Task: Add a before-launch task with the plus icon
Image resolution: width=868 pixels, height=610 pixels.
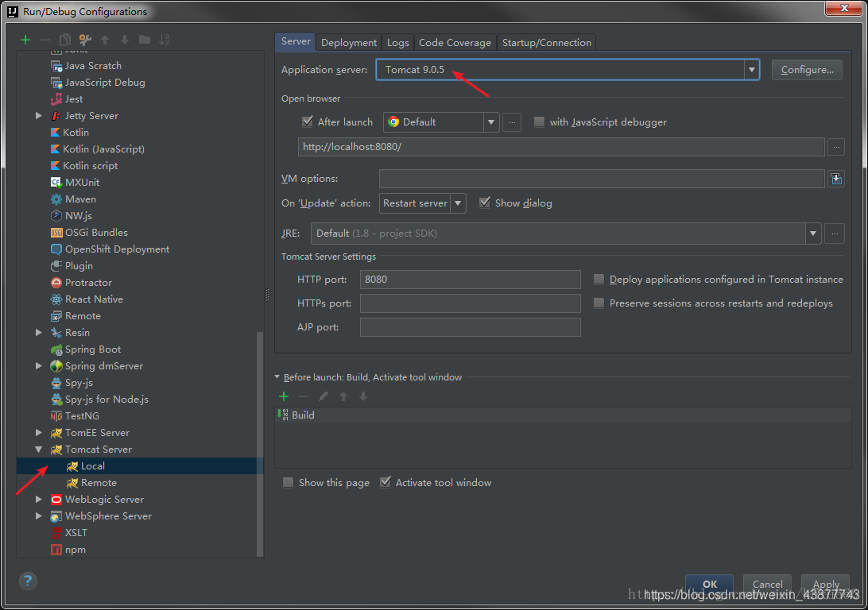Action: [x=284, y=396]
